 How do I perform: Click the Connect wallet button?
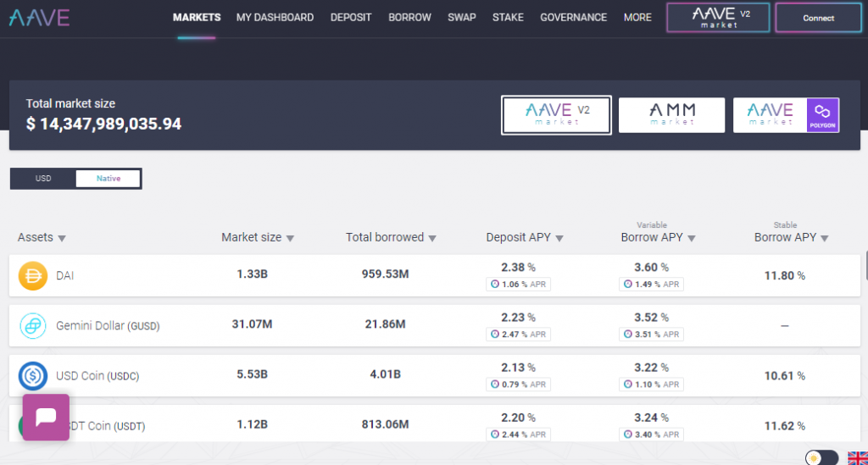pyautogui.click(x=818, y=18)
